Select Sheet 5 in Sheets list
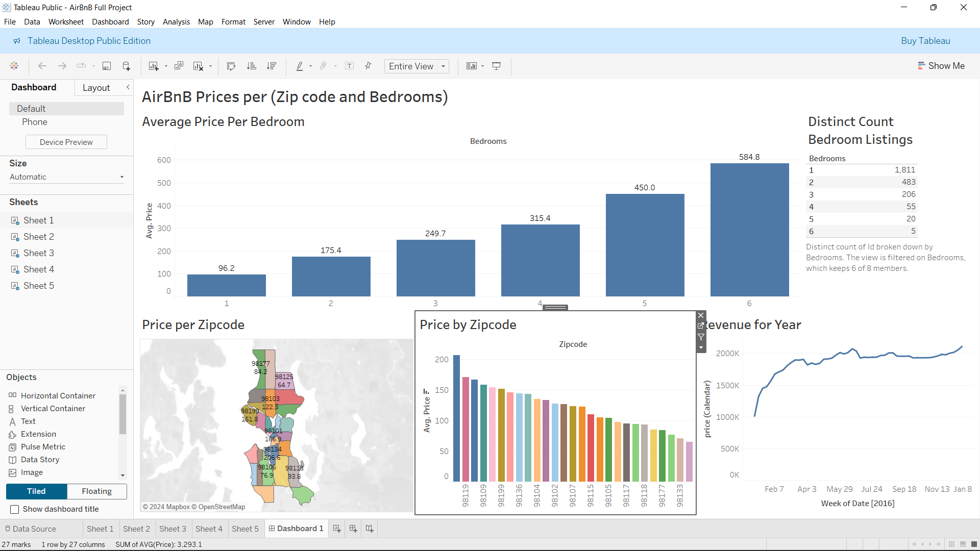The width and height of the screenshot is (980, 551). 39,286
